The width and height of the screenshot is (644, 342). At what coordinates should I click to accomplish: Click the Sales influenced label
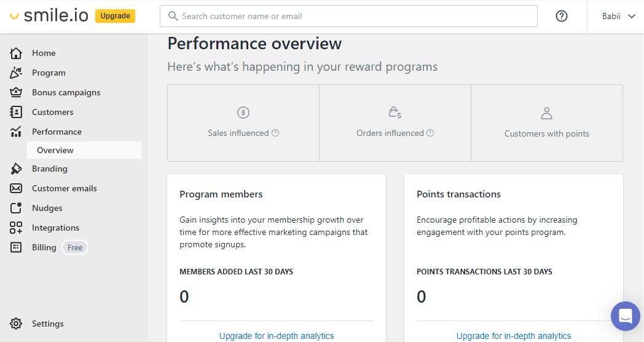pos(238,133)
